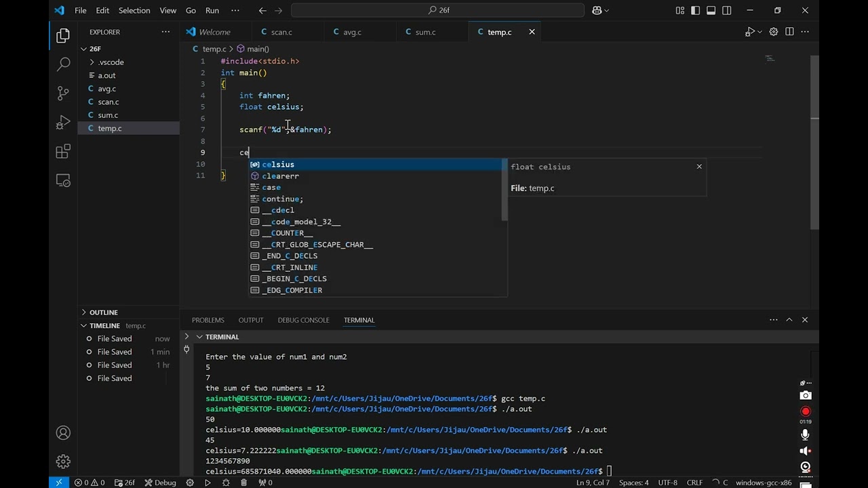Open the Search view in activity bar
The height and width of the screenshot is (488, 868).
63,64
